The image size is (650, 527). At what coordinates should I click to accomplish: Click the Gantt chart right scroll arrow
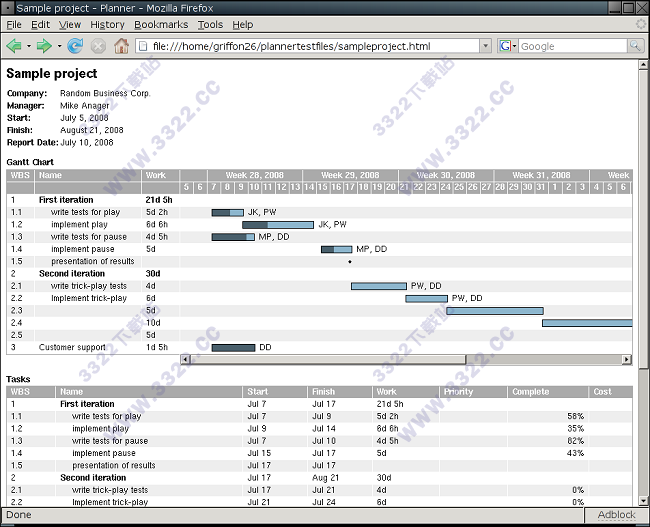627,359
